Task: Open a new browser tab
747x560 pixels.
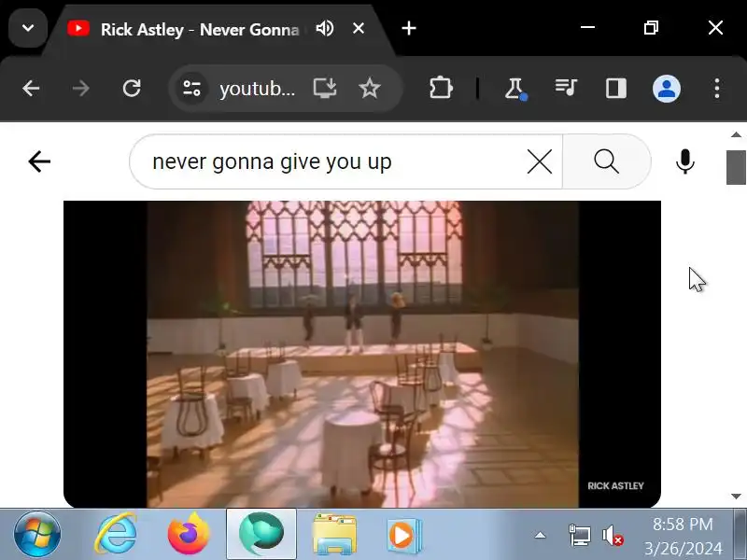Action: (409, 29)
